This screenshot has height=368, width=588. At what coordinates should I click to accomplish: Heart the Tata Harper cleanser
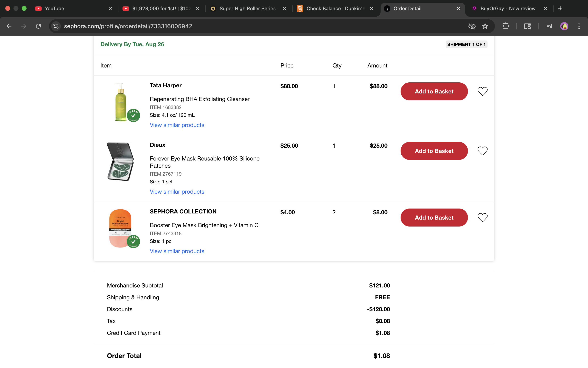click(483, 91)
